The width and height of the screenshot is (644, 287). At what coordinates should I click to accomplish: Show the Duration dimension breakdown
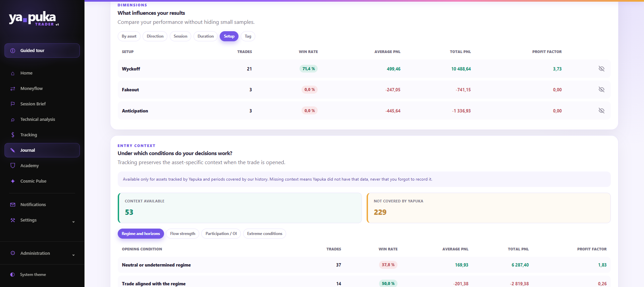pyautogui.click(x=206, y=36)
